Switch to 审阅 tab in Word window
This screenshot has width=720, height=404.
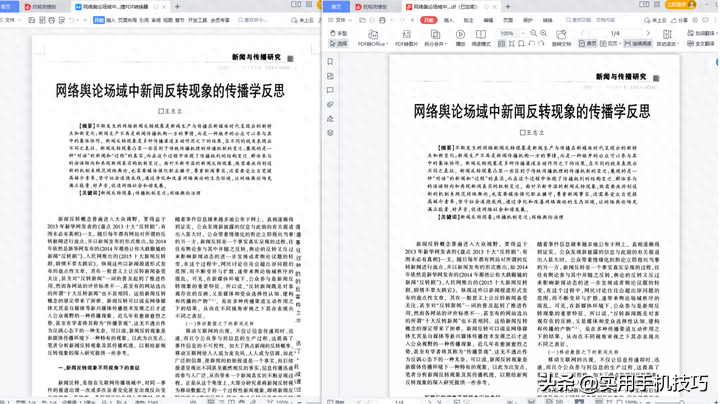156,20
